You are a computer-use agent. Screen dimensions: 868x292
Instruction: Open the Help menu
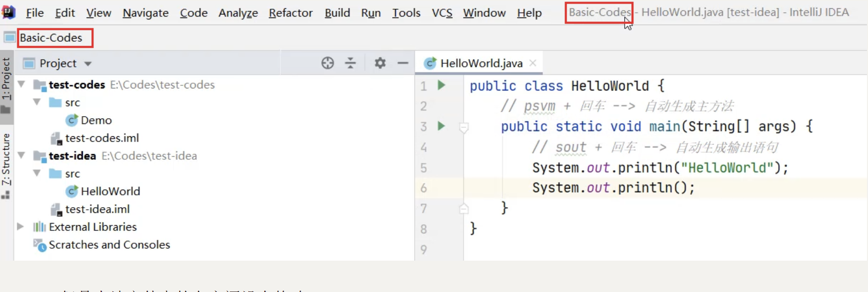pyautogui.click(x=529, y=12)
